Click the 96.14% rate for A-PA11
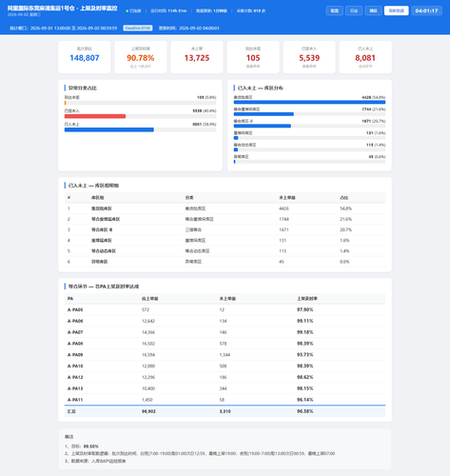This screenshot has height=476, width=450. [305, 400]
